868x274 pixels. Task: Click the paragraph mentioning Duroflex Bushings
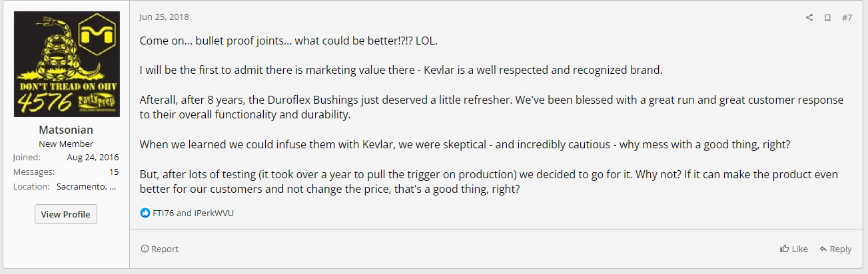pos(491,107)
